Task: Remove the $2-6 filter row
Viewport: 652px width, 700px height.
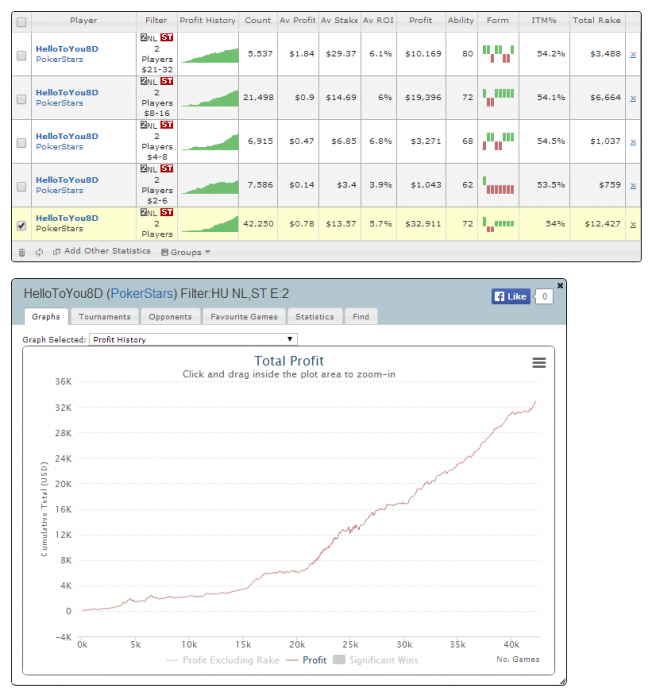Action: [633, 186]
